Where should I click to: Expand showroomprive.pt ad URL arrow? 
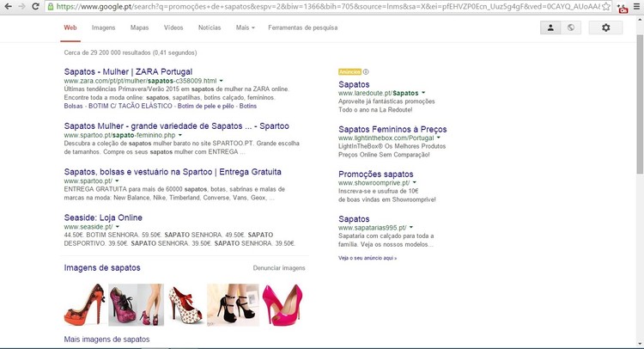click(x=415, y=182)
